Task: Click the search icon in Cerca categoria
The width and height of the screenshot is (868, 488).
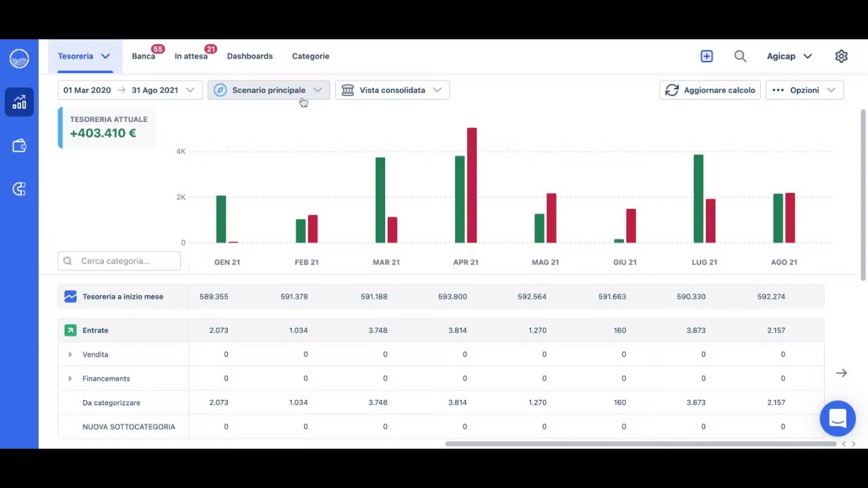Action: (68, 261)
